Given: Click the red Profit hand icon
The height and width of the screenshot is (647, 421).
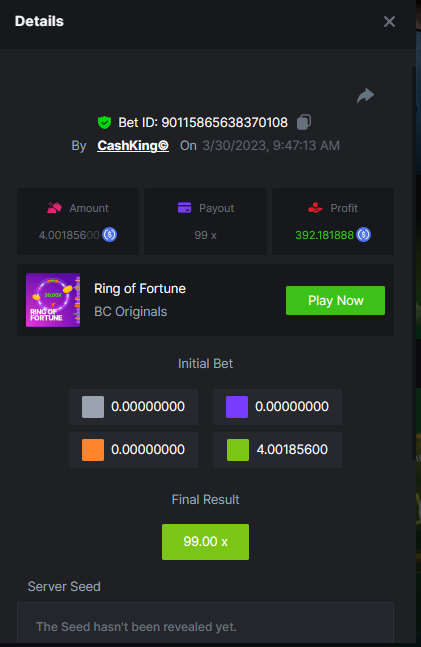Looking at the screenshot, I should (x=315, y=208).
